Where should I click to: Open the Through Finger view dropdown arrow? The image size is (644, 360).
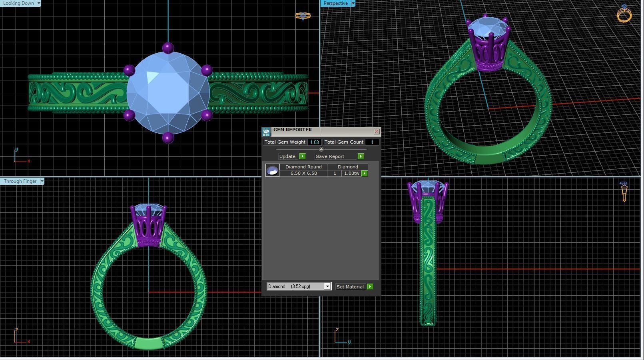42,181
